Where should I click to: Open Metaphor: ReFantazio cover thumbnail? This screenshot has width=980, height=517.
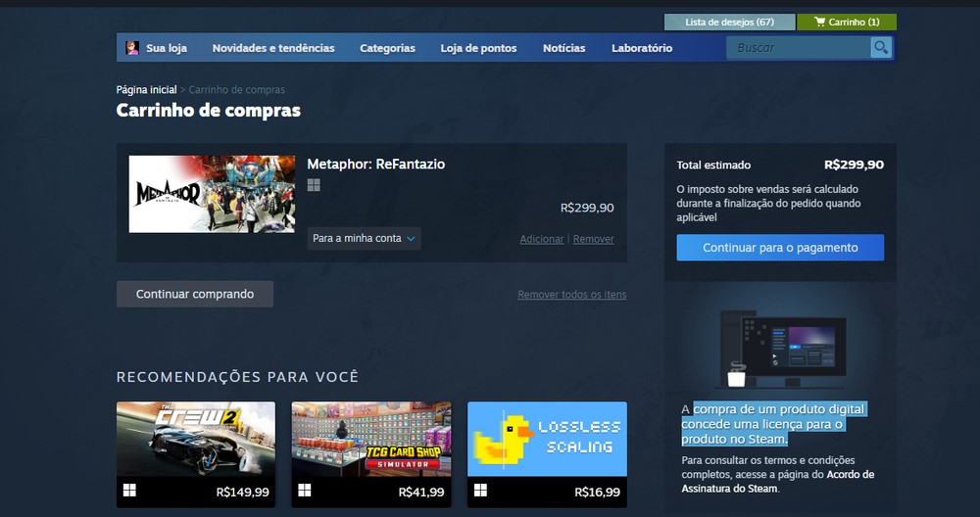pos(212,194)
